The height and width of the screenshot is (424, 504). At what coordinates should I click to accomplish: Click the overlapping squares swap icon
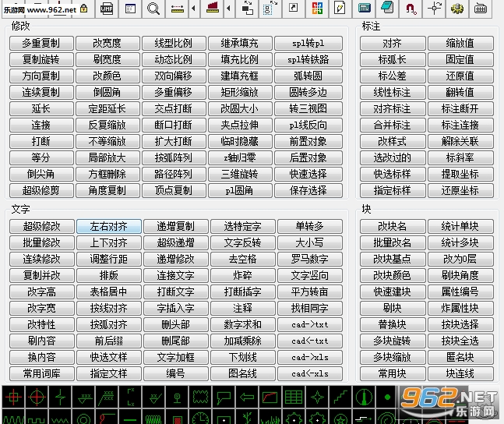tap(247, 9)
